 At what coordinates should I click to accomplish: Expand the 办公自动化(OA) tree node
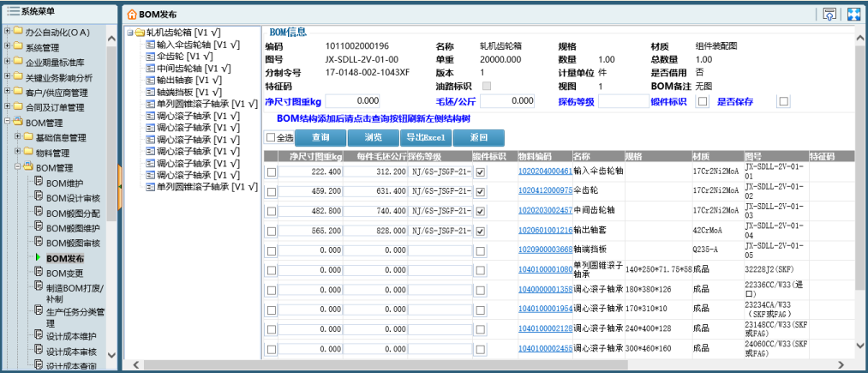[7, 32]
